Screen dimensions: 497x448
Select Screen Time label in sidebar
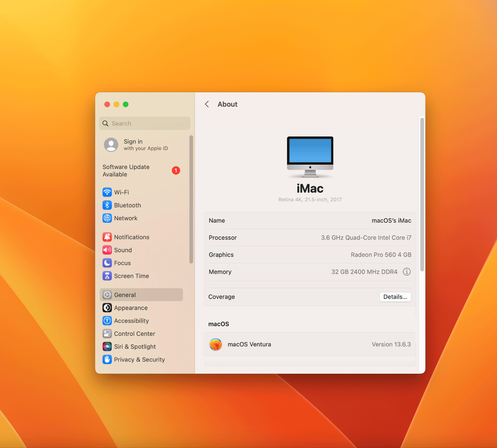(x=132, y=276)
